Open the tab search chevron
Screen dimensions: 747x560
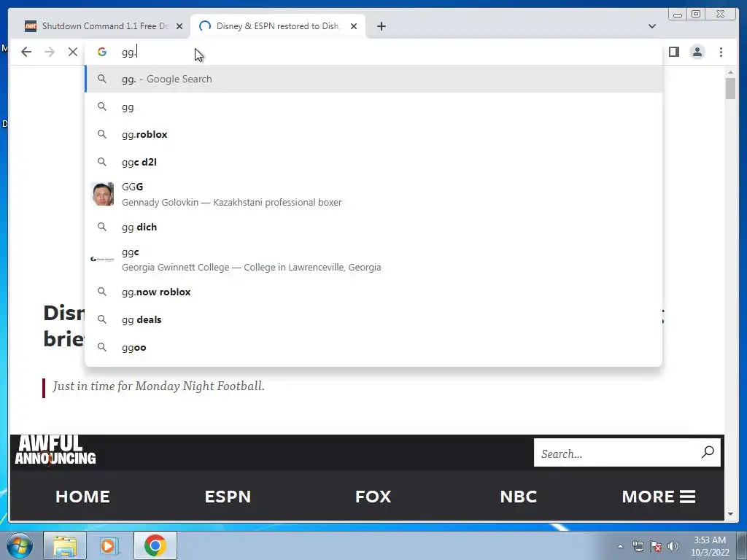(651, 26)
